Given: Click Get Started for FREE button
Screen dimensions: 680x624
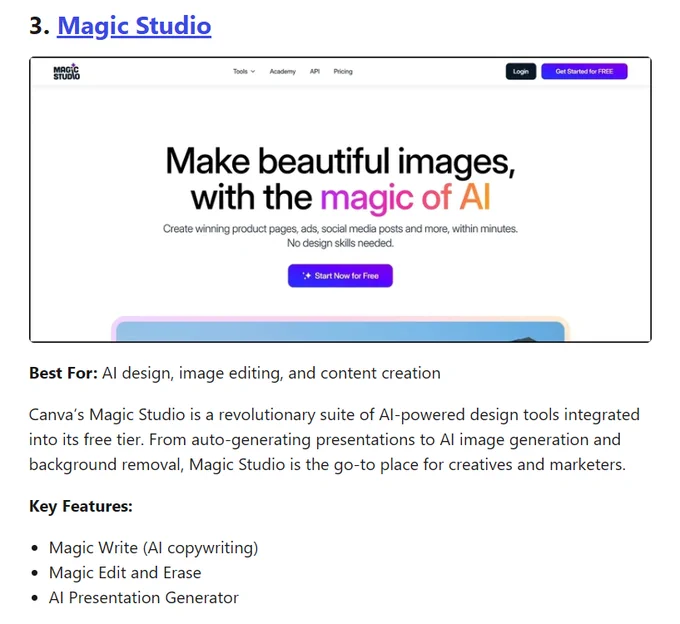Looking at the screenshot, I should coord(584,72).
